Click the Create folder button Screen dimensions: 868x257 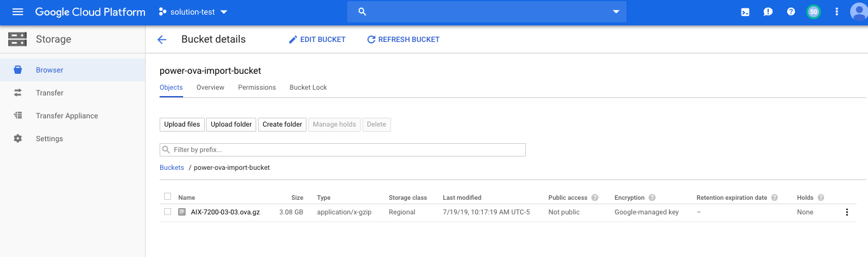coord(282,124)
